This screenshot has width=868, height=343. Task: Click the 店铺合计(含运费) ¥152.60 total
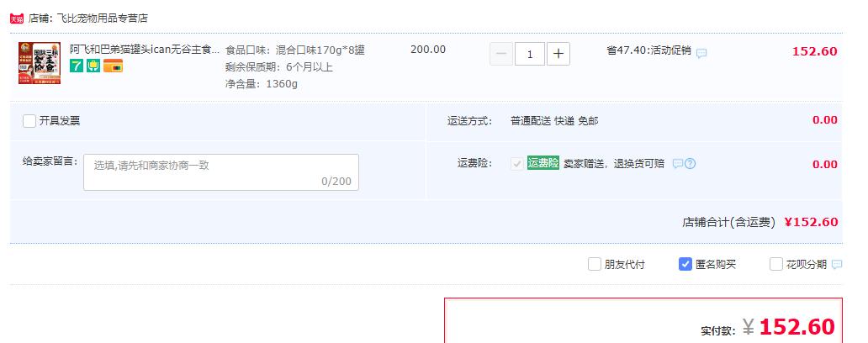pyautogui.click(x=760, y=222)
